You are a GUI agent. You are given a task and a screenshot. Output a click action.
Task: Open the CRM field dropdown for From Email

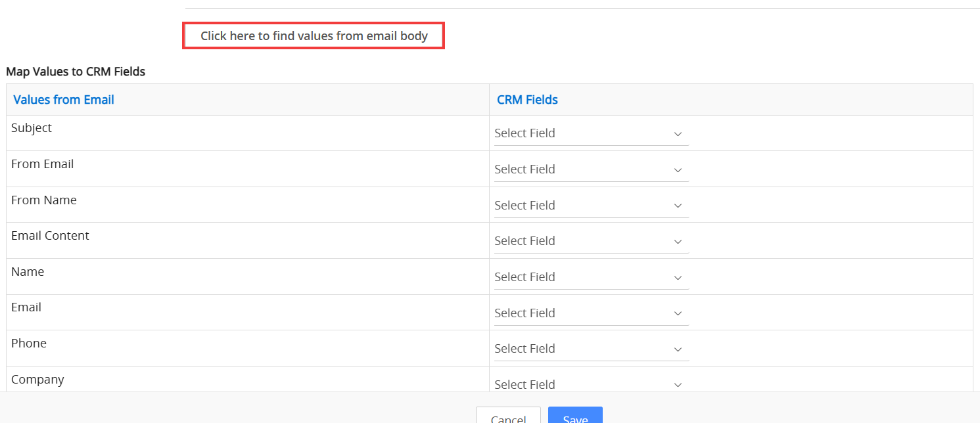590,169
